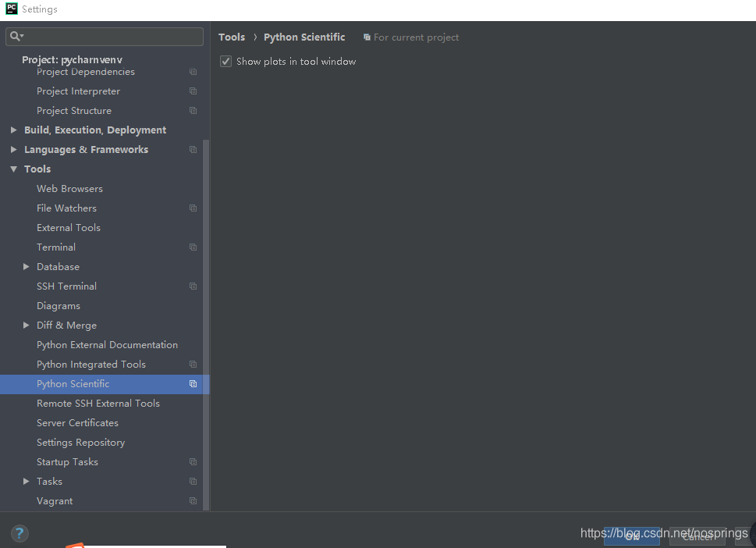Click project-level icon beside Python Scientific

click(193, 384)
